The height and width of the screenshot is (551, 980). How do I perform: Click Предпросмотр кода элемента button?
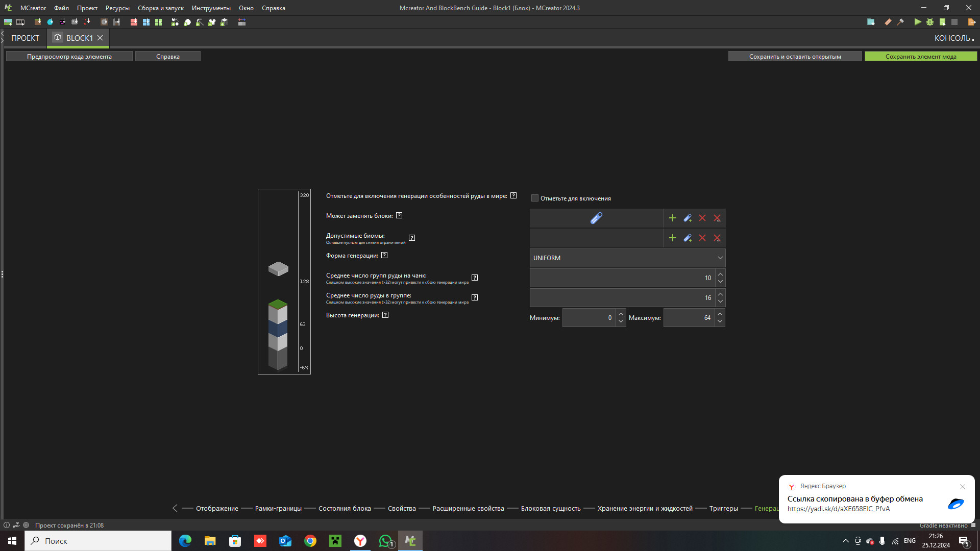[x=69, y=57]
